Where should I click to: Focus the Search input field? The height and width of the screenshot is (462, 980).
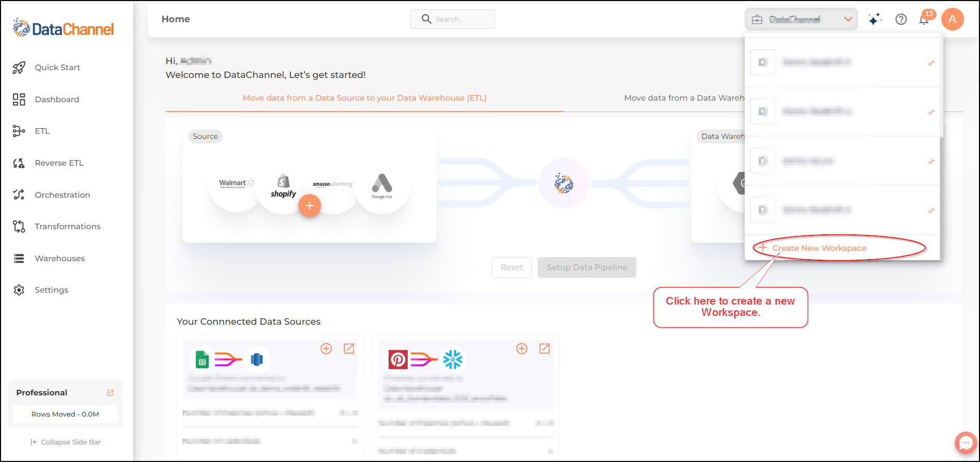453,19
